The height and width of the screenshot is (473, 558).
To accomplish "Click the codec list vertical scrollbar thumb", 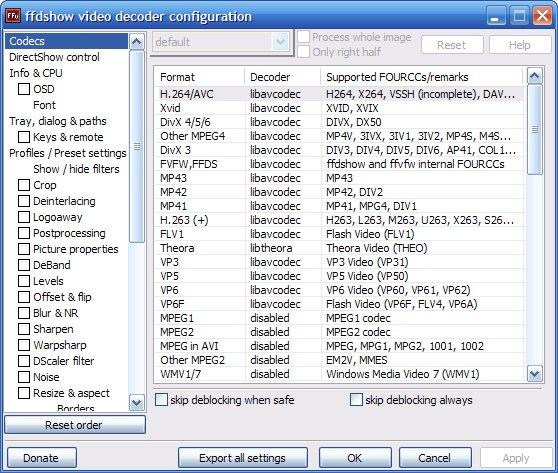I will (535, 130).
